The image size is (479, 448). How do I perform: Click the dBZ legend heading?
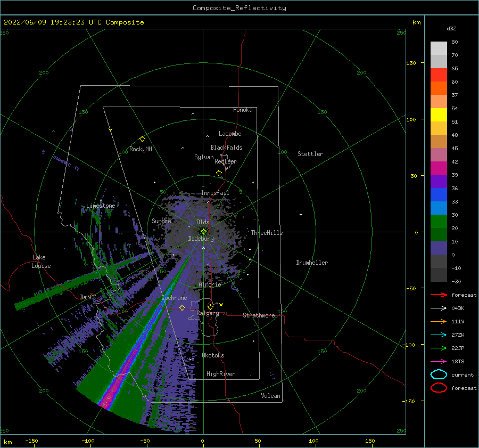451,29
